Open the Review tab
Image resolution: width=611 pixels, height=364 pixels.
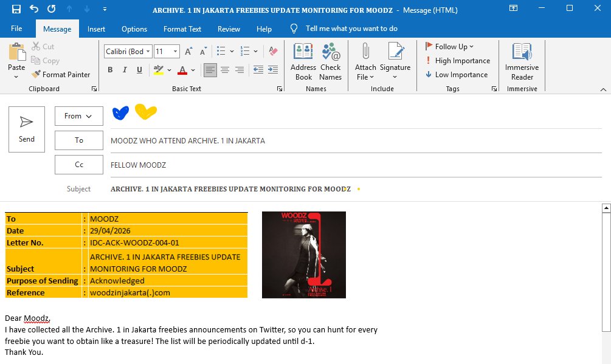click(229, 29)
